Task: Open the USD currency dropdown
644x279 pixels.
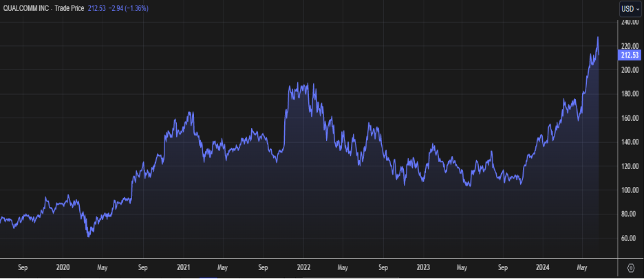Action: coord(631,9)
